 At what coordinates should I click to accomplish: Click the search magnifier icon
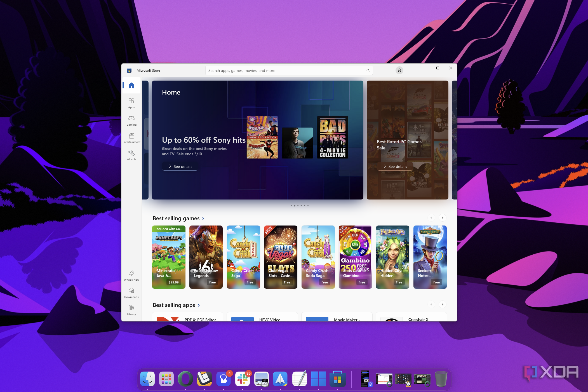coord(368,71)
